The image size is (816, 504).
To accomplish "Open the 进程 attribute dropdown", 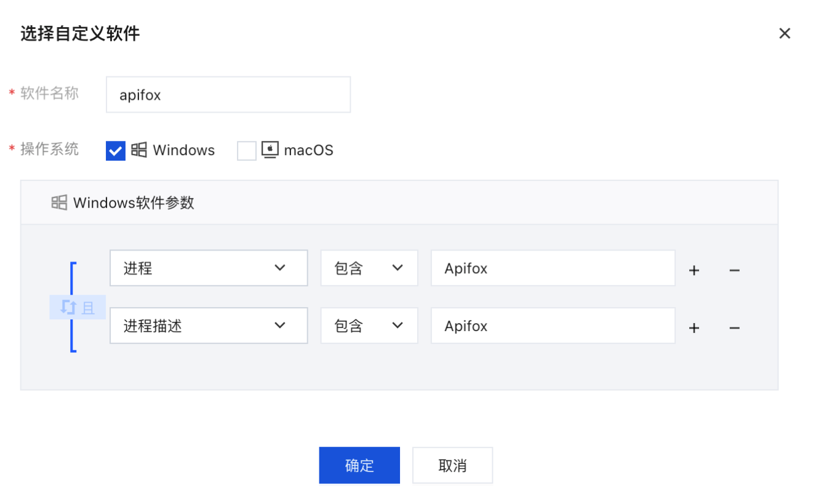I will [208, 268].
